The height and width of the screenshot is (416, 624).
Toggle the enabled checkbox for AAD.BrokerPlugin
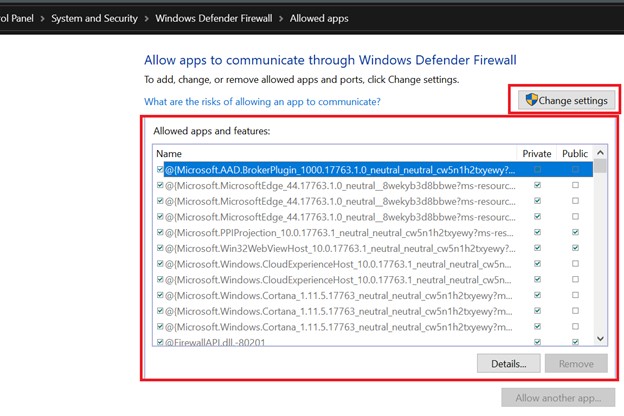pyautogui.click(x=160, y=170)
